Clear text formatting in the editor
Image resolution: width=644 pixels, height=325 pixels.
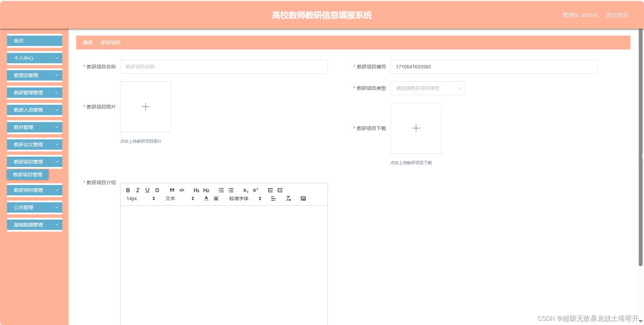pos(288,198)
